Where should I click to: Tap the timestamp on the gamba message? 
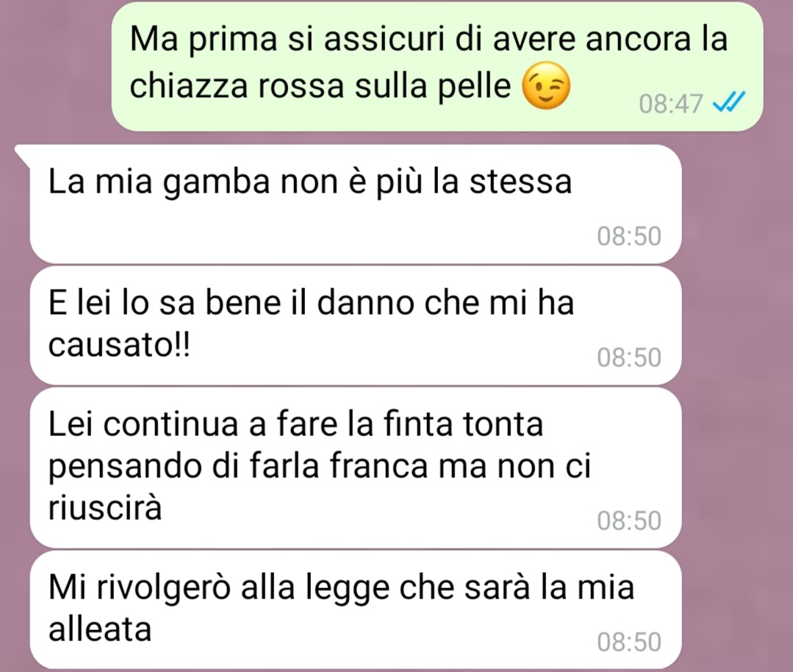(629, 236)
